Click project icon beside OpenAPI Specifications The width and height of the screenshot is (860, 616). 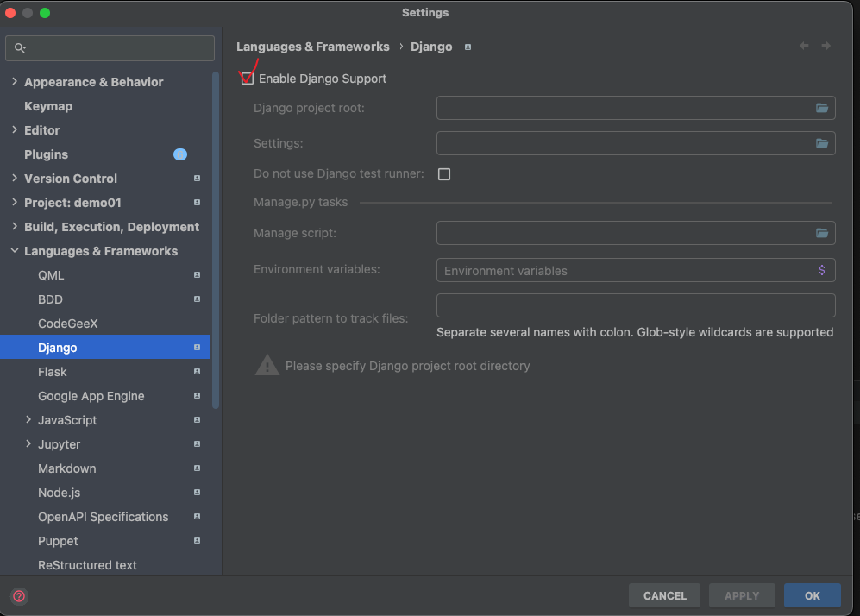(x=197, y=516)
